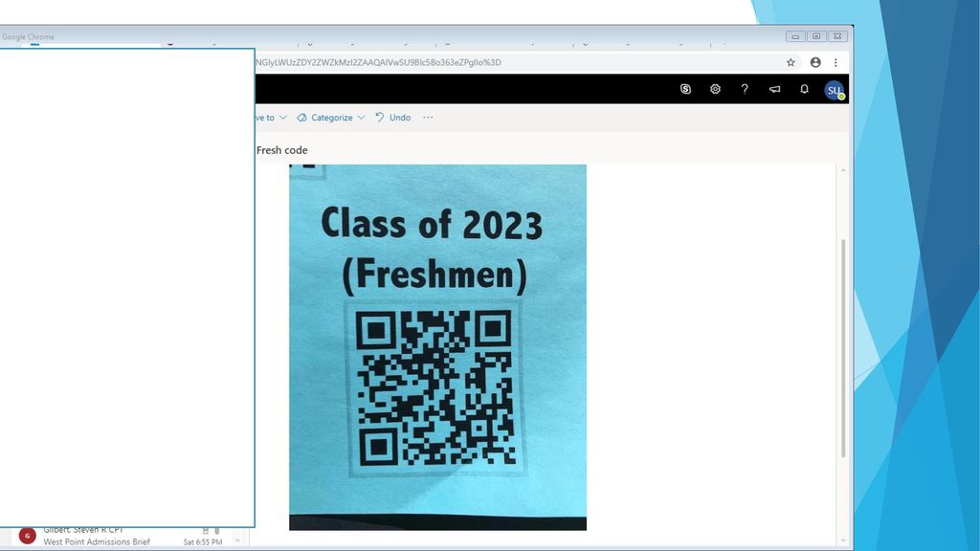
Task: Open the feedback megaphone icon
Action: coord(774,89)
